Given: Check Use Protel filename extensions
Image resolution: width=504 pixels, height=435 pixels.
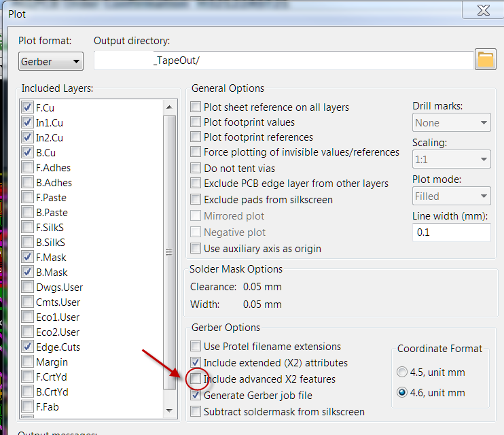Looking at the screenshot, I should coord(196,346).
